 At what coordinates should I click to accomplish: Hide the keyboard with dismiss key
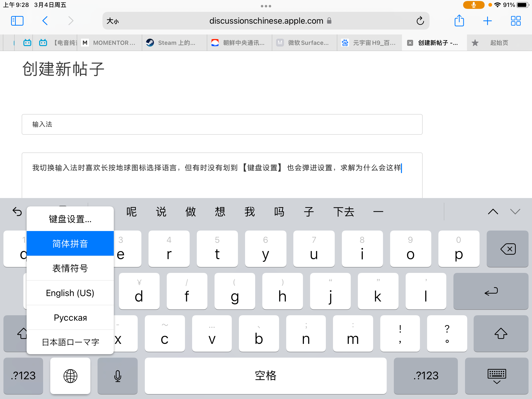tap(497, 376)
